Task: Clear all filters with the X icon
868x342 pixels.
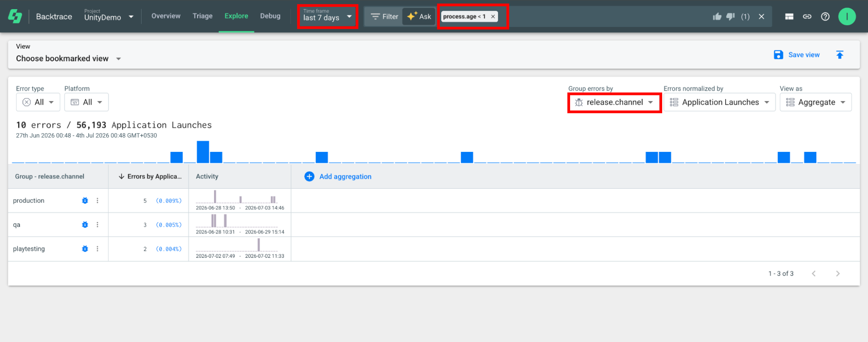Action: (x=761, y=16)
